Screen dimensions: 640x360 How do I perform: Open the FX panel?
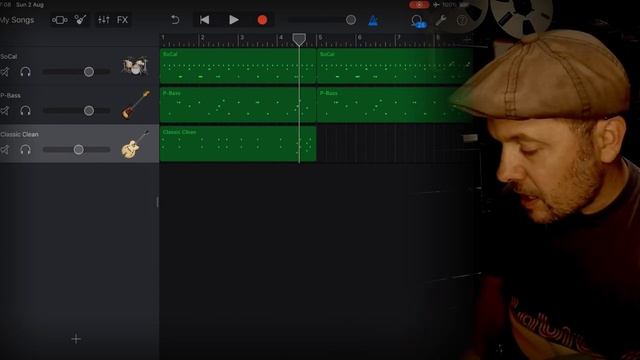(x=122, y=20)
